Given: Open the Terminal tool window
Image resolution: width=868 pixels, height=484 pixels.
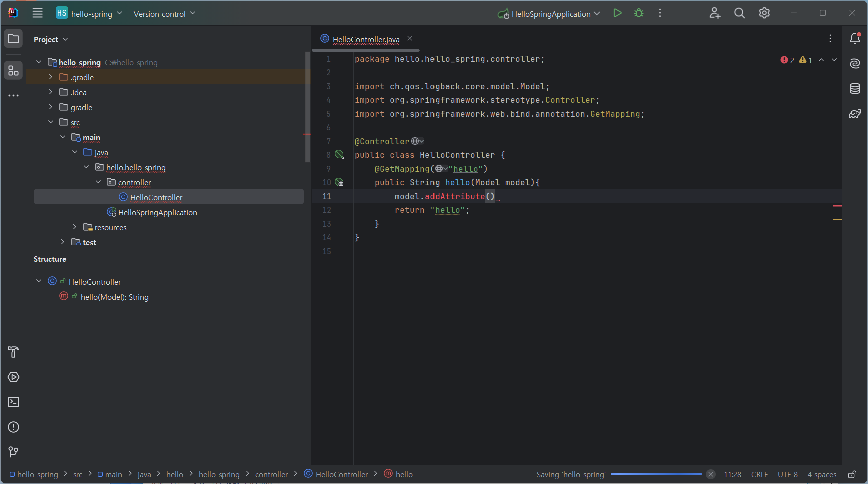Looking at the screenshot, I should tap(14, 402).
